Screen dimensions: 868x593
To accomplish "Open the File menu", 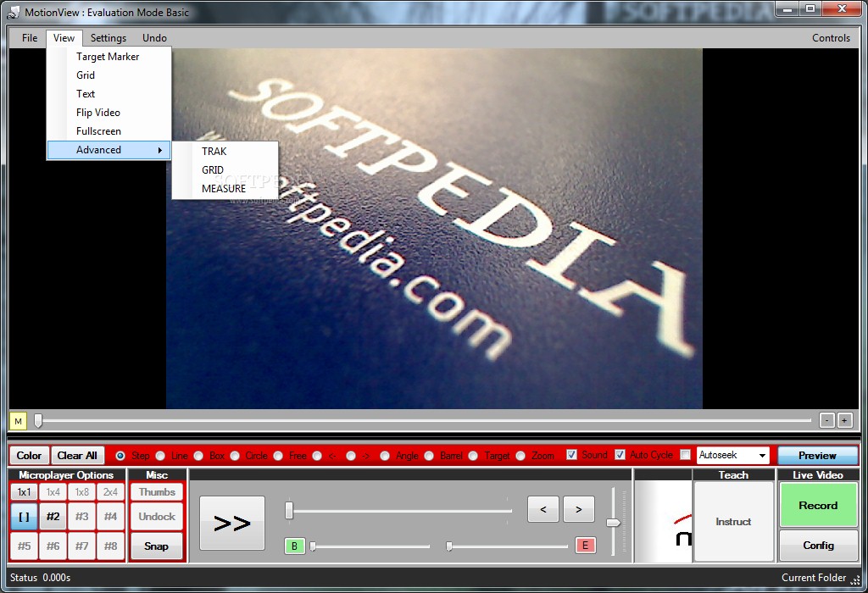I will click(30, 37).
